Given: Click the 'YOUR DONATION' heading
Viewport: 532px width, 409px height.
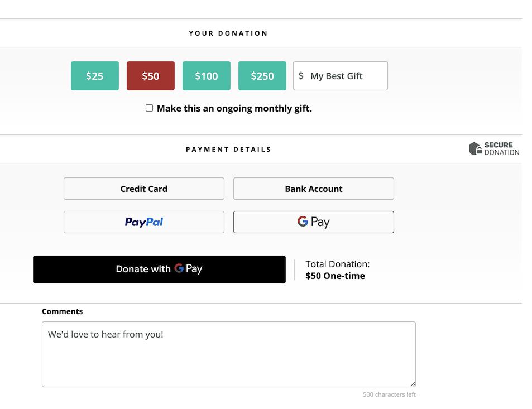Looking at the screenshot, I should [228, 33].
